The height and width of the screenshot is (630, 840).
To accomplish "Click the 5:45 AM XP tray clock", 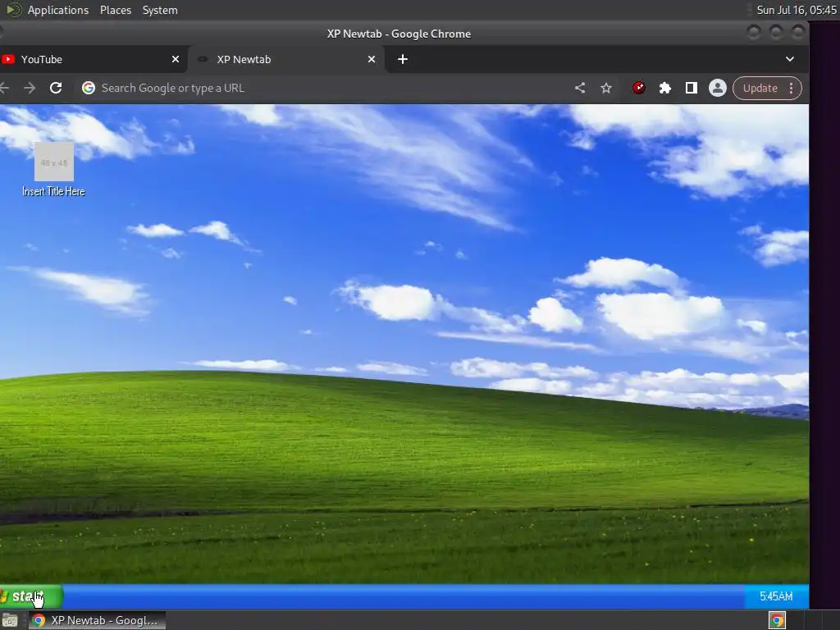I will (776, 596).
